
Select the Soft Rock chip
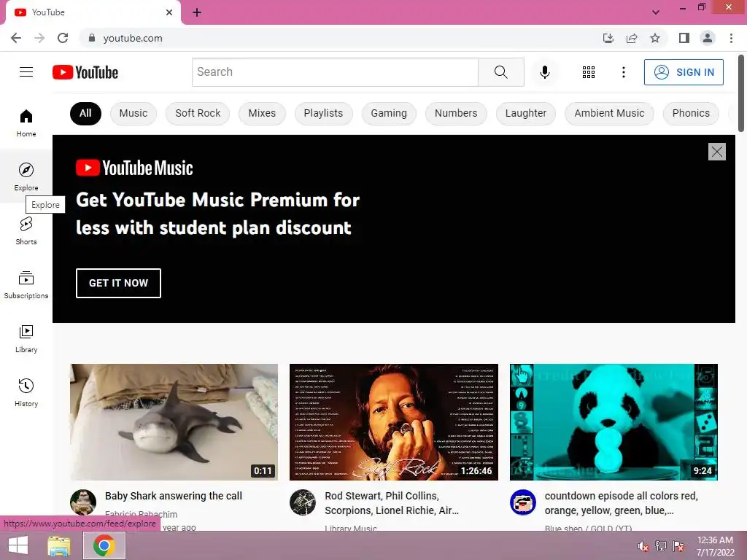tap(198, 113)
